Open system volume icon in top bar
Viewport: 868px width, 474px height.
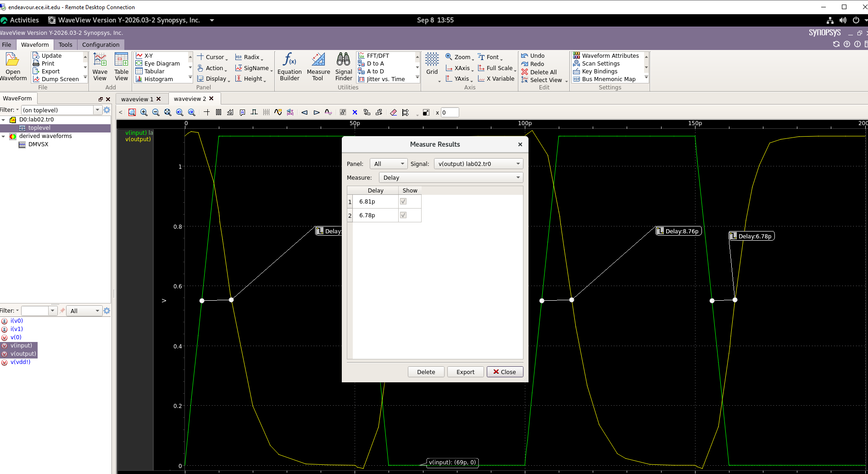843,20
